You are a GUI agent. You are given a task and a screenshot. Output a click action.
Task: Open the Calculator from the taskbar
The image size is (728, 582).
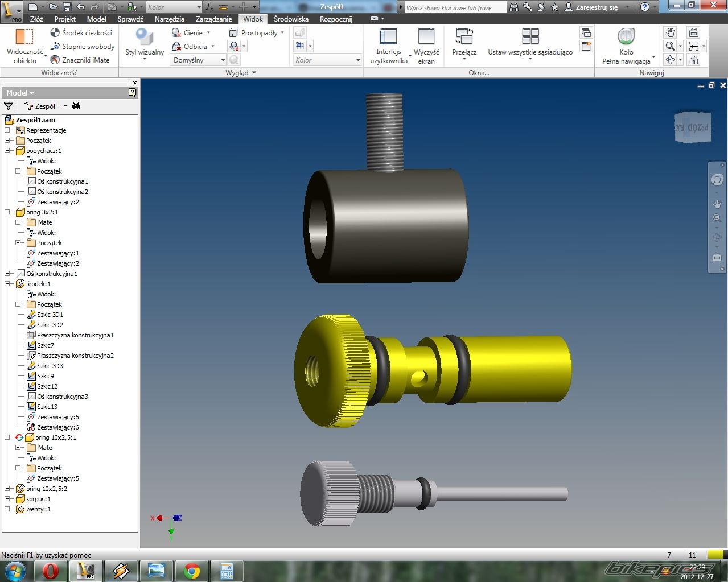[227, 571]
